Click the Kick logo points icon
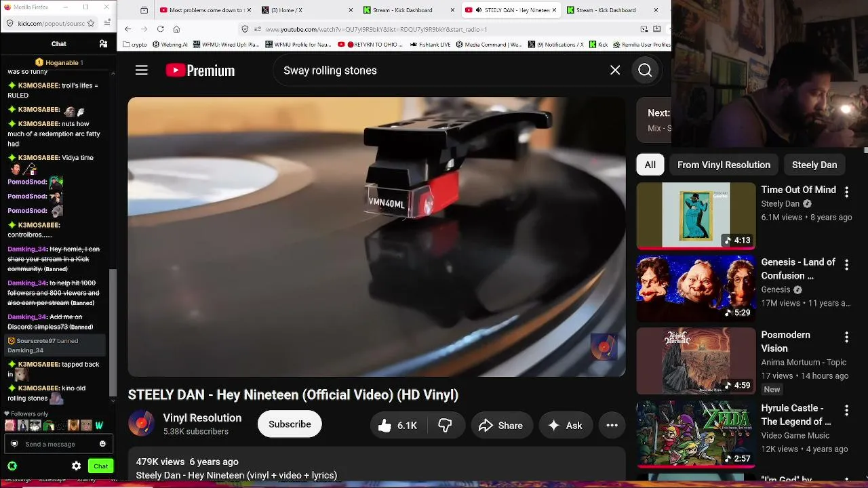This screenshot has width=868, height=488. pyautogui.click(x=12, y=466)
